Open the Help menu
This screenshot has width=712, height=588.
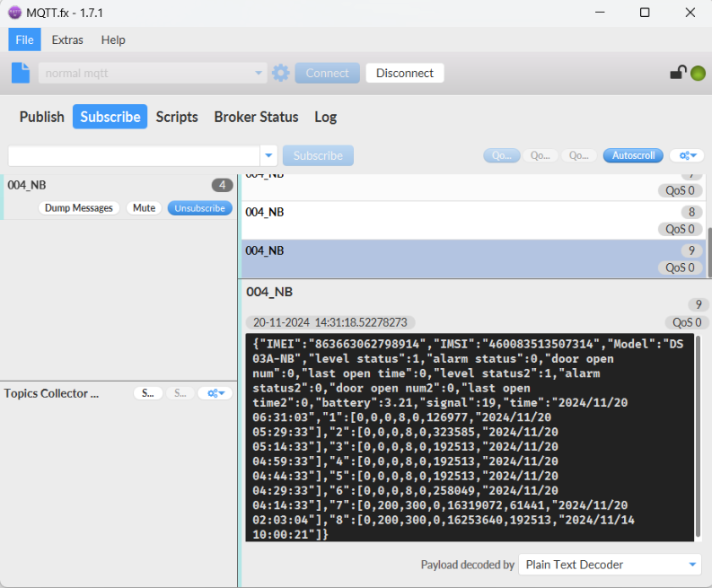(113, 39)
